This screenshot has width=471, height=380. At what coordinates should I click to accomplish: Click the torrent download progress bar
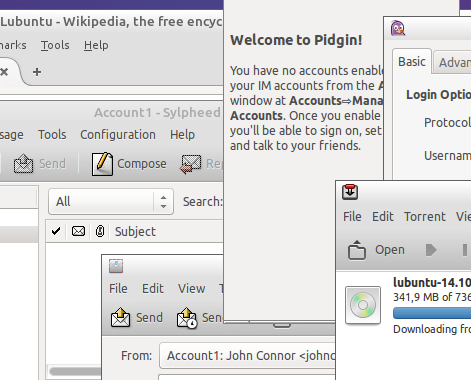(x=432, y=313)
